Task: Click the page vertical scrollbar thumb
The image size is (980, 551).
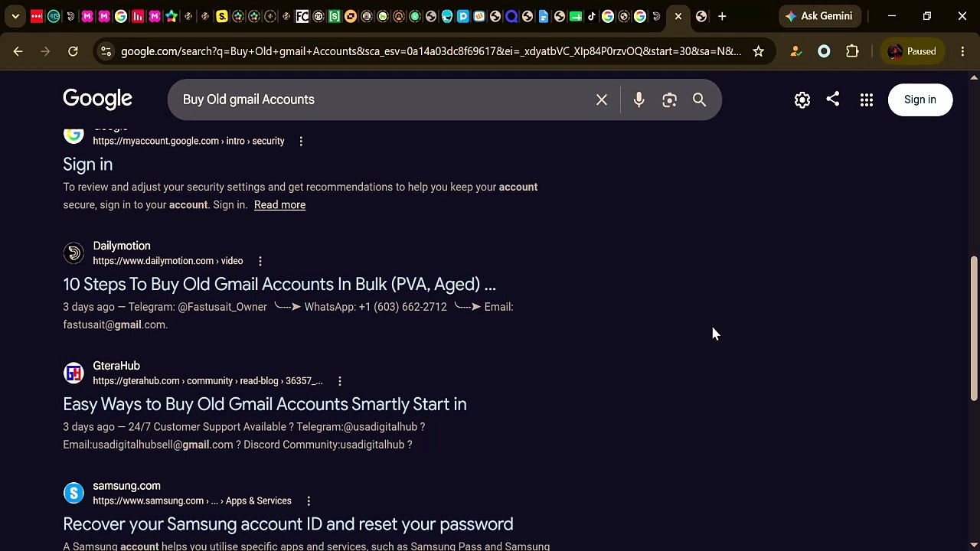Action: pos(974,328)
